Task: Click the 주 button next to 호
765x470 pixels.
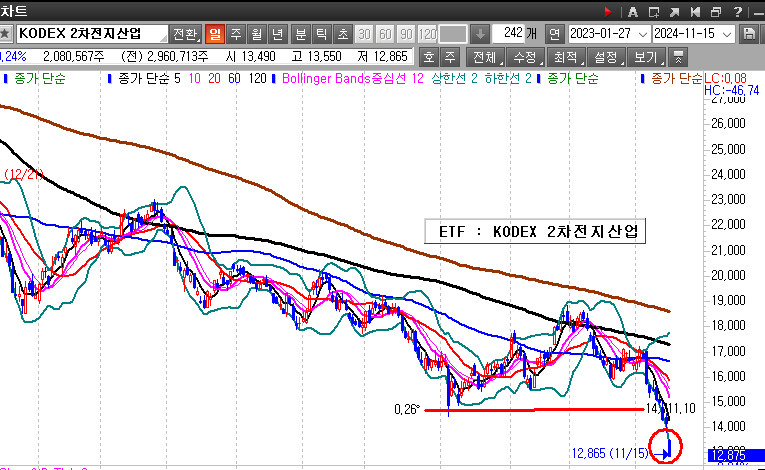Action: pos(450,57)
